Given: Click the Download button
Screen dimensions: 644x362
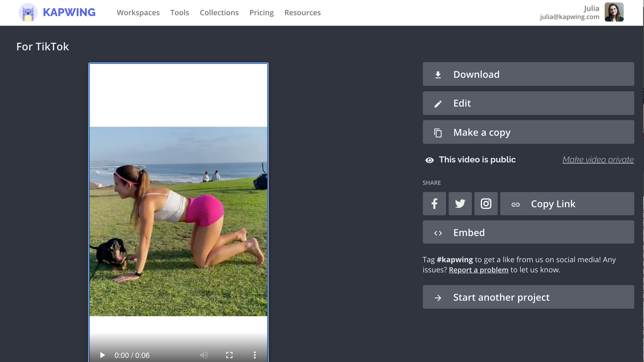Looking at the screenshot, I should pos(528,74).
